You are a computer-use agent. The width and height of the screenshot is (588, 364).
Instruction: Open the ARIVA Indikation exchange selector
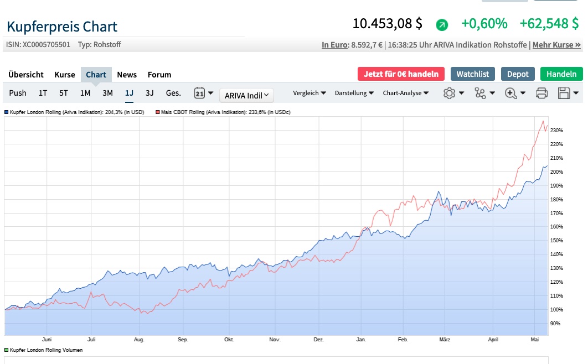247,95
